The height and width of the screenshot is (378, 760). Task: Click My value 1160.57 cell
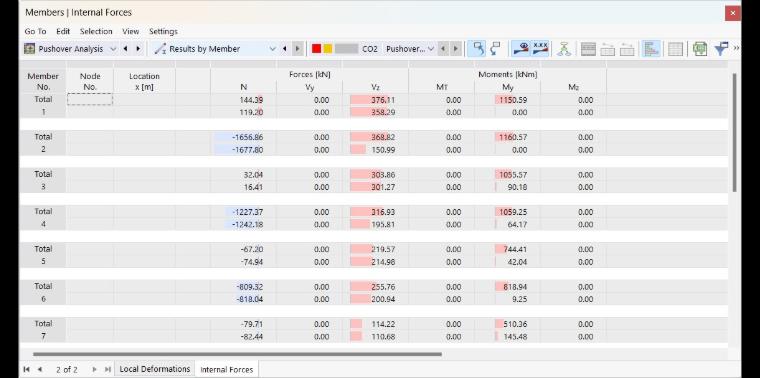[507, 137]
